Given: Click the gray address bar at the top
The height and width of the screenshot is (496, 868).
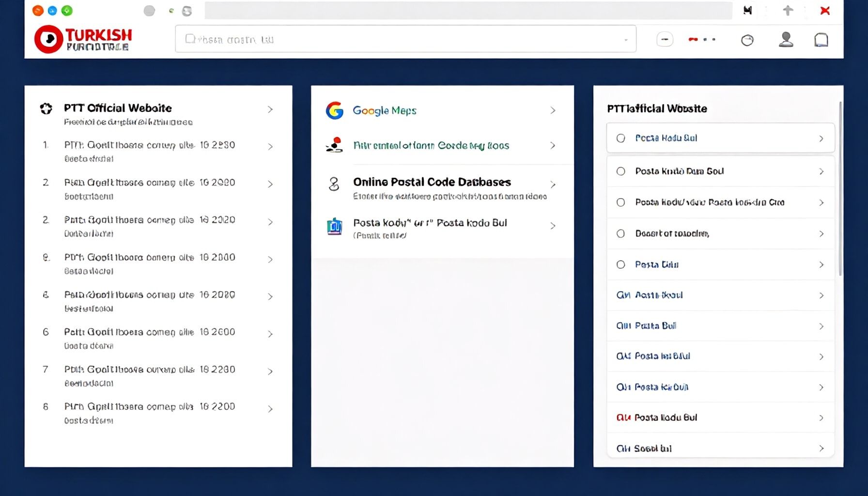Looking at the screenshot, I should coord(468,10).
